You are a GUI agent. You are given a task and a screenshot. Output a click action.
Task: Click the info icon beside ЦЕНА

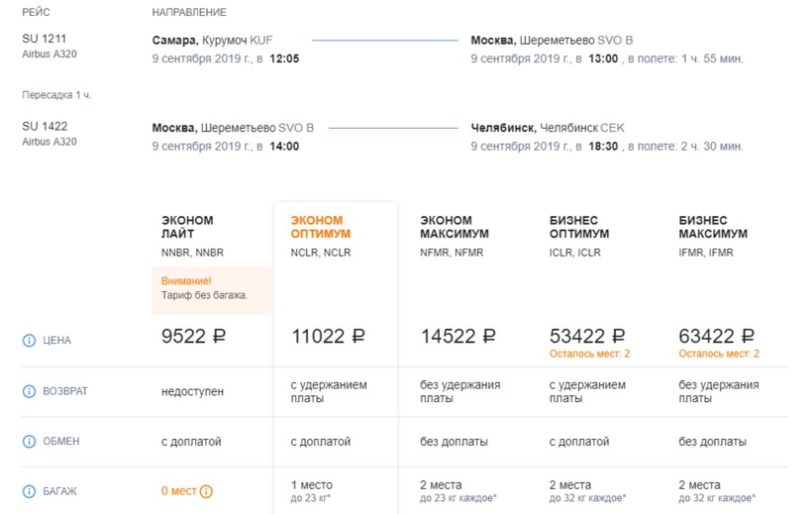pos(29,341)
